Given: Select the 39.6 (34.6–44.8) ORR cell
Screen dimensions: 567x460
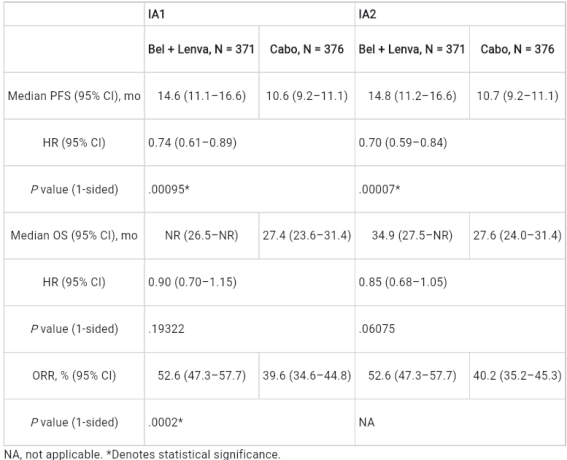Looking at the screenshot, I should [307, 376].
